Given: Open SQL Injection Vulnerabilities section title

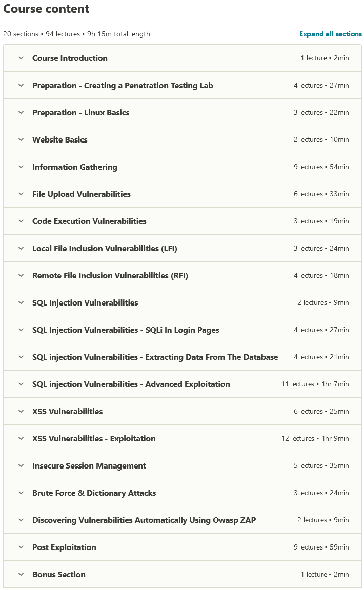Looking at the screenshot, I should coord(85,303).
